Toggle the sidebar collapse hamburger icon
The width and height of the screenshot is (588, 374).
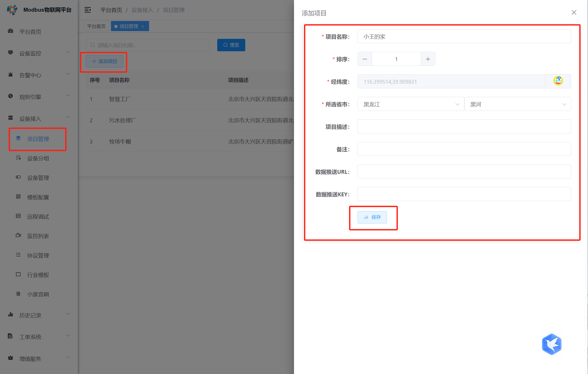tap(88, 10)
